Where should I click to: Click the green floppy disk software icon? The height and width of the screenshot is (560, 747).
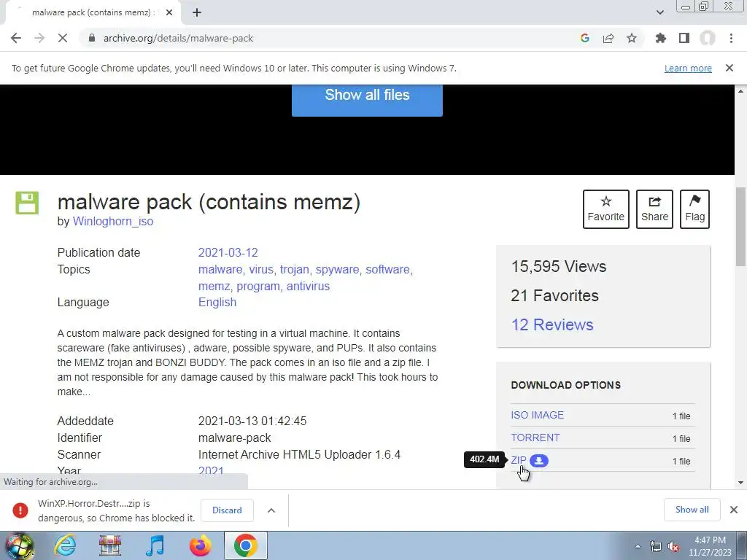pos(27,203)
